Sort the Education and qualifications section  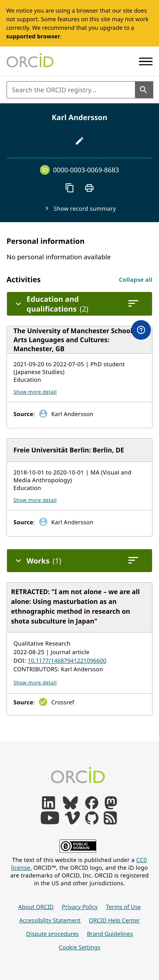[x=133, y=304]
